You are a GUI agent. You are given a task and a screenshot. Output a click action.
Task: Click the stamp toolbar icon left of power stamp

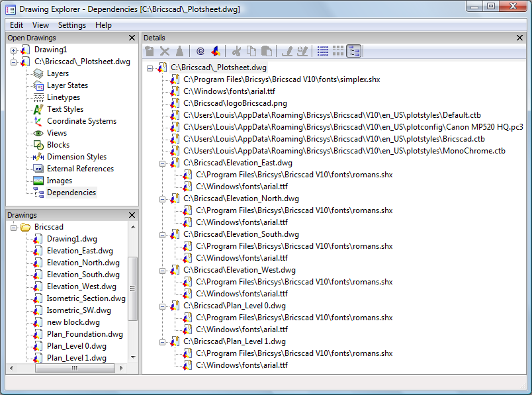(287, 51)
